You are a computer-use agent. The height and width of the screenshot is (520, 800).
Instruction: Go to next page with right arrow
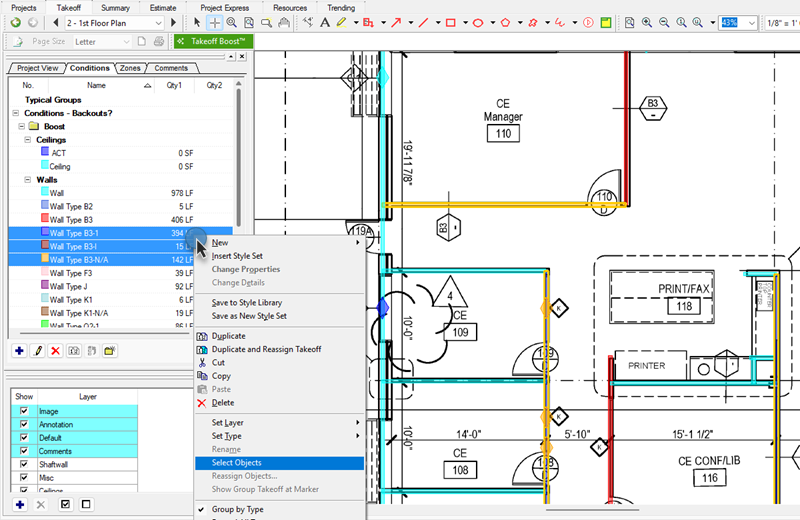pyautogui.click(x=173, y=22)
